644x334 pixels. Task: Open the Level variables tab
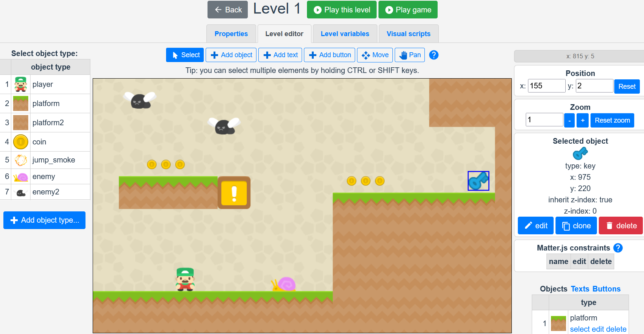tap(345, 34)
